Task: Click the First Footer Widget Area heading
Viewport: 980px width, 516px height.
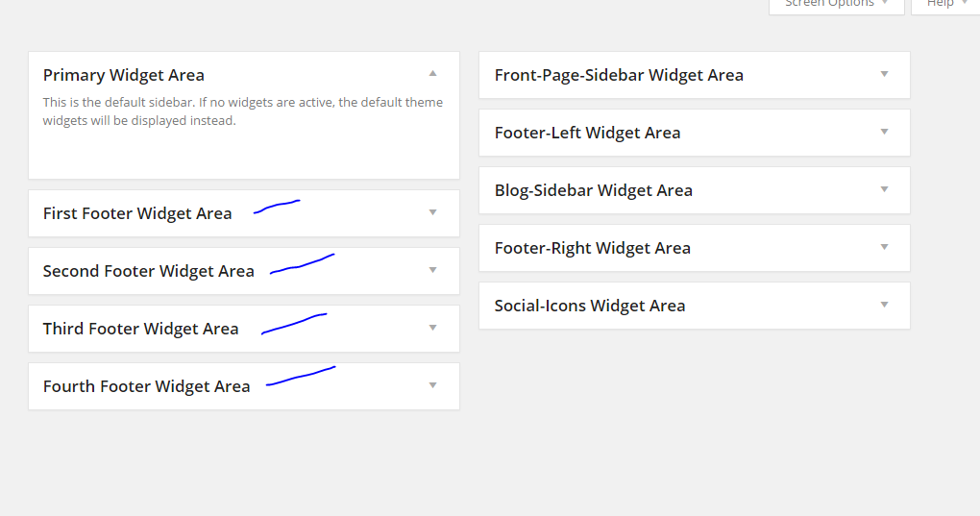Action: [x=137, y=213]
